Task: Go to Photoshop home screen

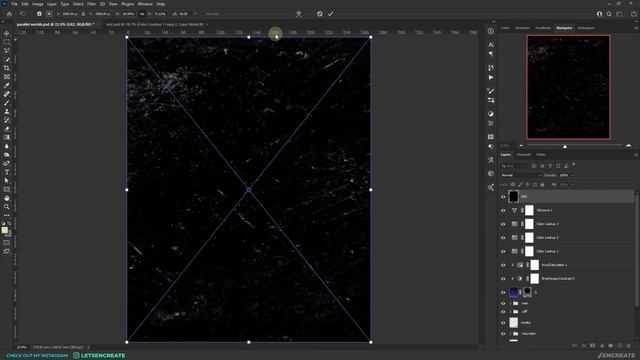Action: (x=9, y=14)
